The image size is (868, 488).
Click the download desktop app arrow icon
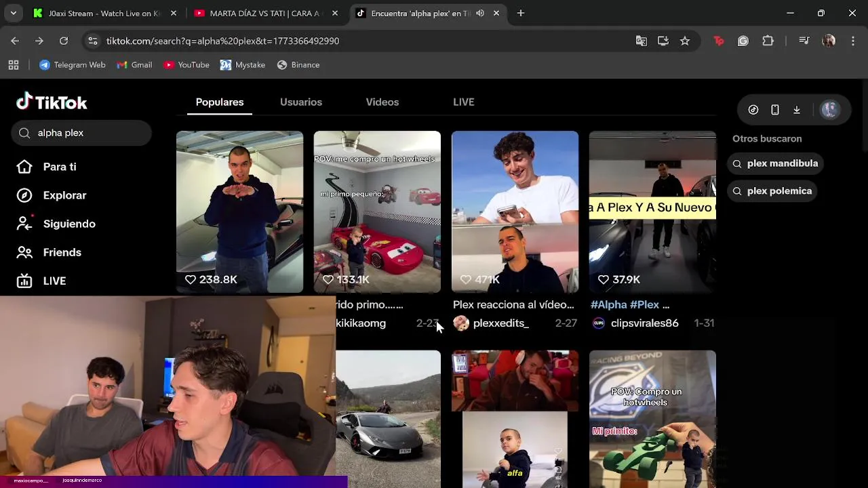tap(797, 110)
